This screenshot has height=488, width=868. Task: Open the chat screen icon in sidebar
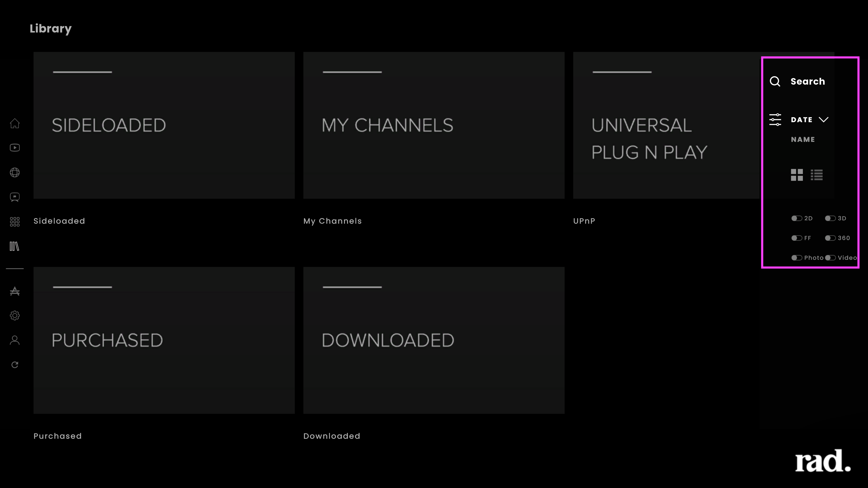[14, 197]
